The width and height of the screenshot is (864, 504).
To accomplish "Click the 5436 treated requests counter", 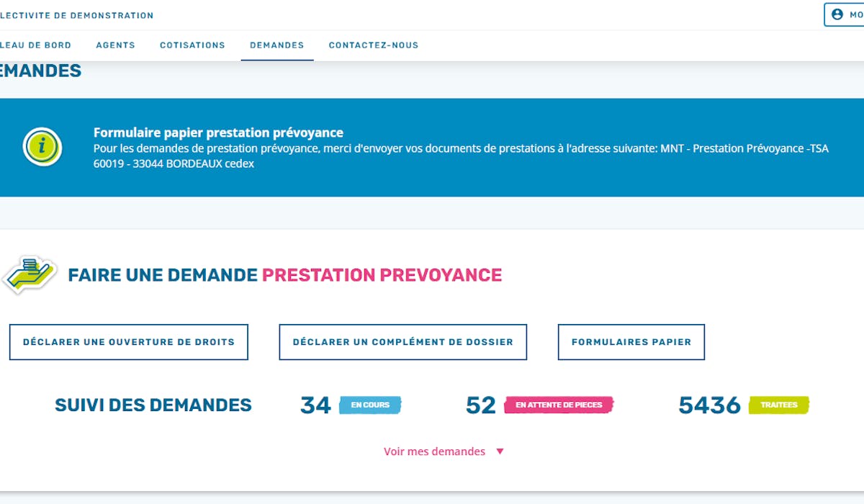I will coord(710,405).
